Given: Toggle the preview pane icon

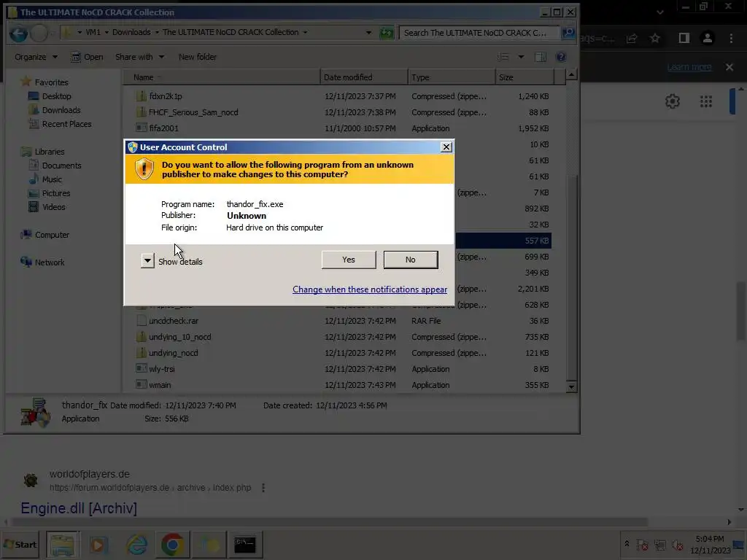Looking at the screenshot, I should (x=541, y=57).
